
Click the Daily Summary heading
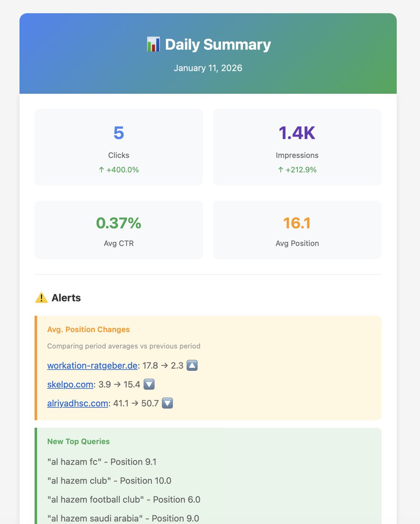218,45
